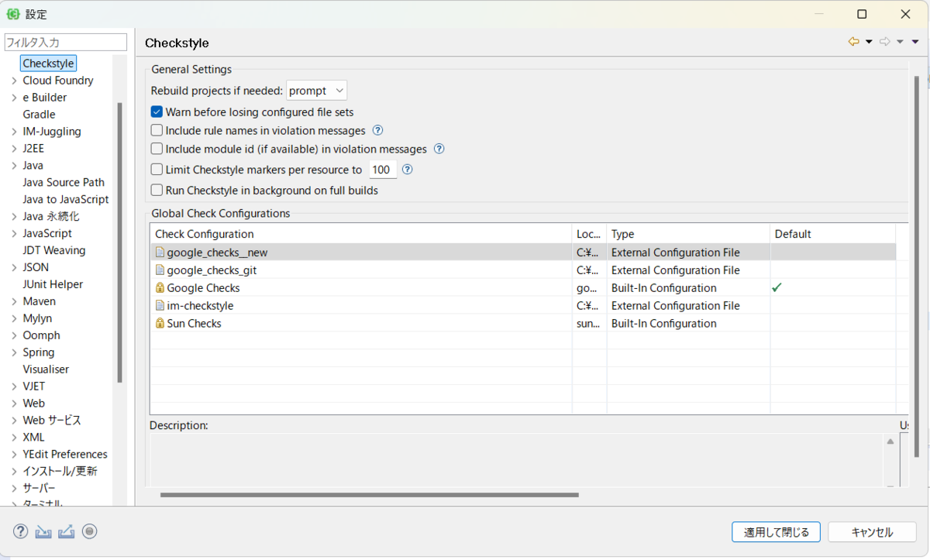Viewport: 930px width, 560px height.
Task: Click help icon beside rule names option
Action: 378,130
